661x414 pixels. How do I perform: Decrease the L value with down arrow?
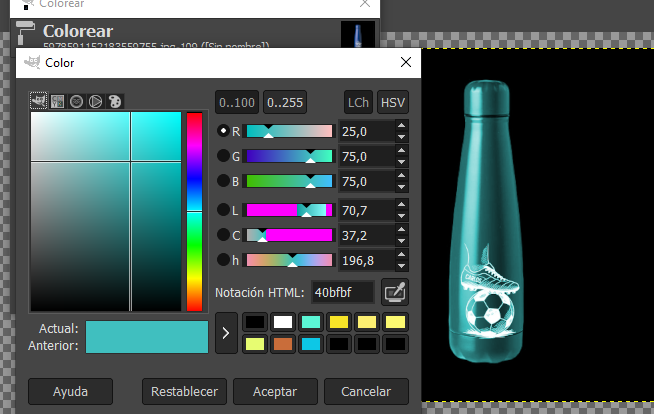click(x=402, y=215)
